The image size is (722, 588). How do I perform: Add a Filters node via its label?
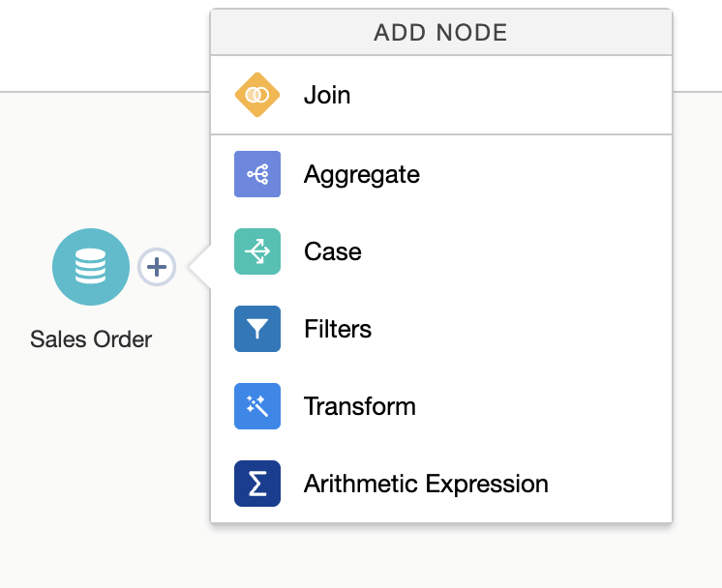pyautogui.click(x=338, y=329)
